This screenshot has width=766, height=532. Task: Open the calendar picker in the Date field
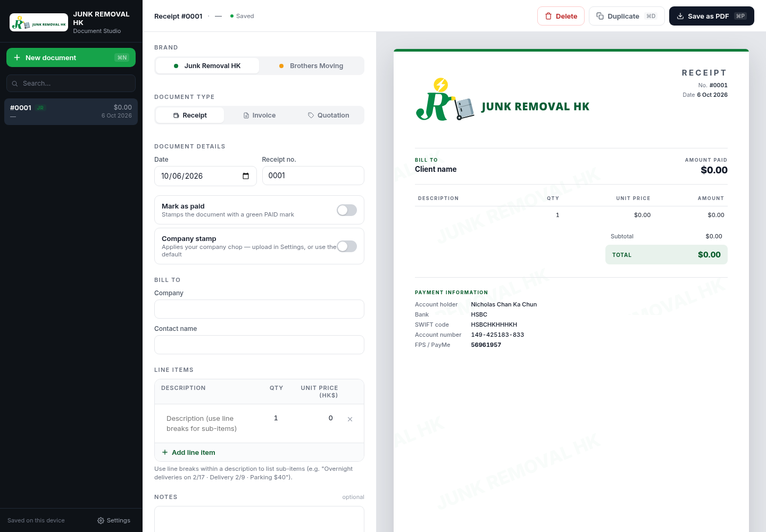click(246, 176)
